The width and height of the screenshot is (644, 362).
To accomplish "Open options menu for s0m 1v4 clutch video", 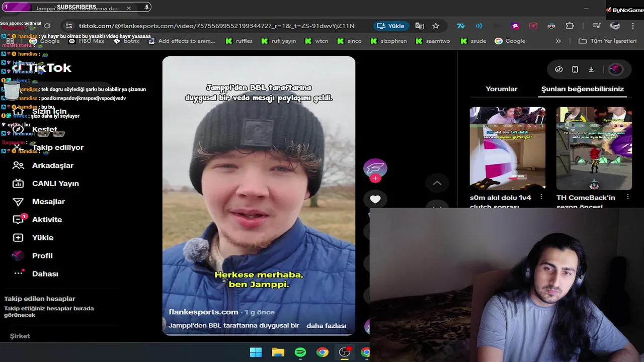I will (541, 198).
